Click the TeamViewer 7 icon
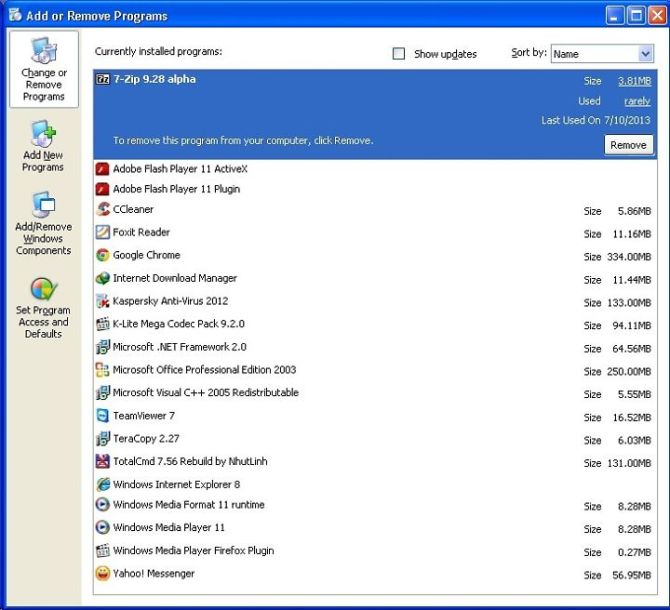The height and width of the screenshot is (610, 670). (103, 416)
